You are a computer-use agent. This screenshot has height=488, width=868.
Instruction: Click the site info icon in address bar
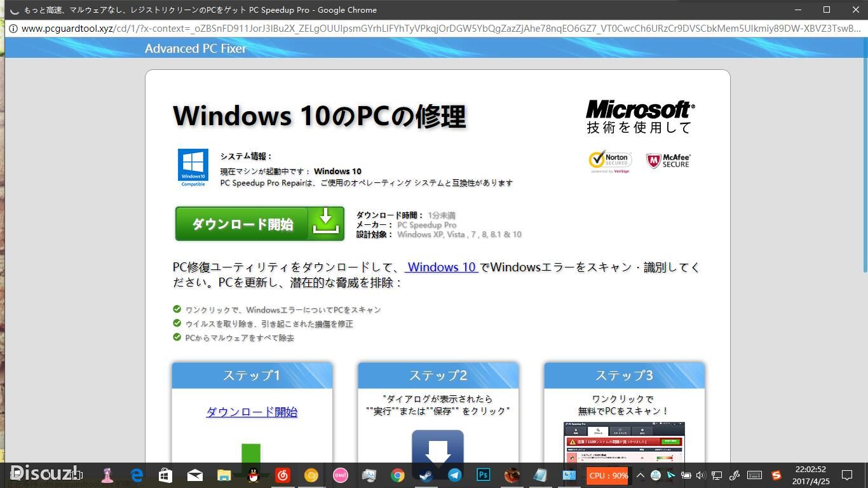click(x=13, y=29)
